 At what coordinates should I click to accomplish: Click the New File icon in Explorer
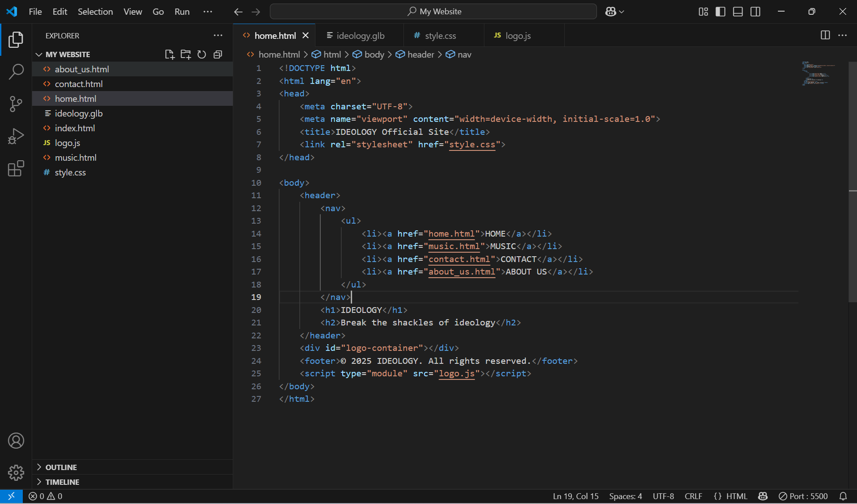(x=169, y=54)
